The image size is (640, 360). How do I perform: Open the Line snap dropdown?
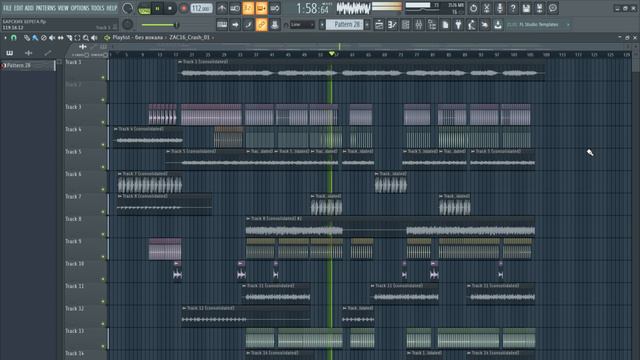pyautogui.click(x=302, y=25)
